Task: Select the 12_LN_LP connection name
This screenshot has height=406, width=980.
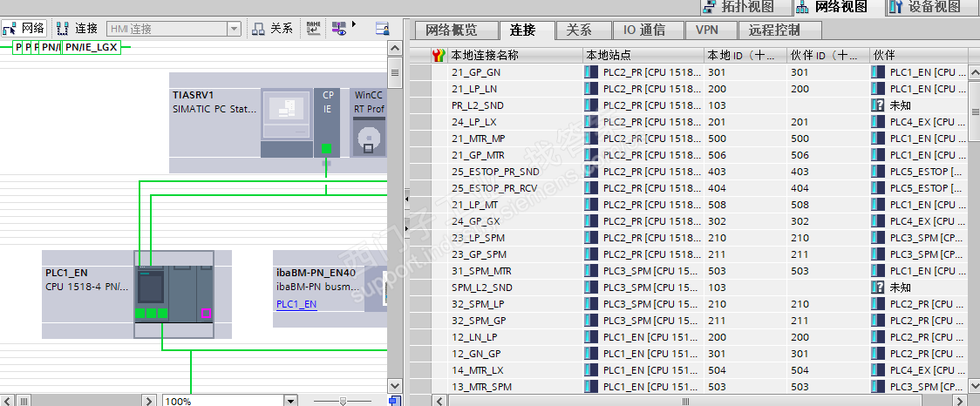Action: point(473,337)
